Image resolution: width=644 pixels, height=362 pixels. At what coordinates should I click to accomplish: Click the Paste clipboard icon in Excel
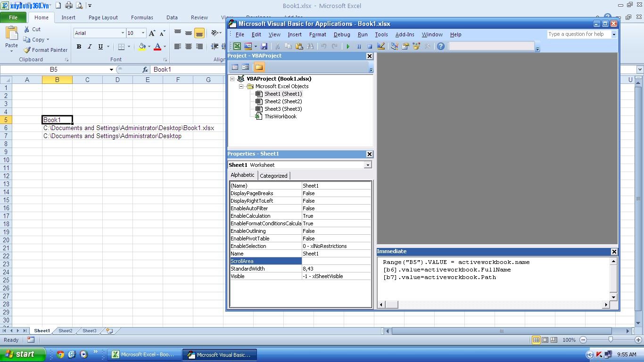(x=11, y=34)
